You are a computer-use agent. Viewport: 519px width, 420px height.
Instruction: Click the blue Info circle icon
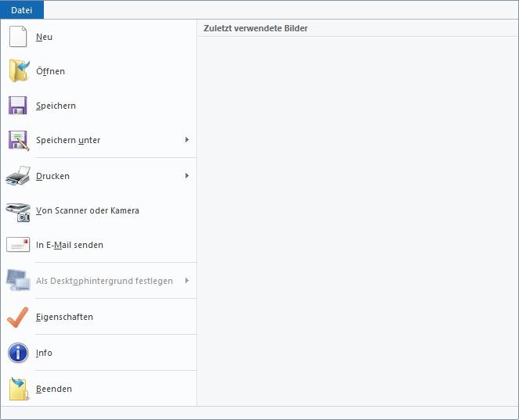click(x=18, y=353)
